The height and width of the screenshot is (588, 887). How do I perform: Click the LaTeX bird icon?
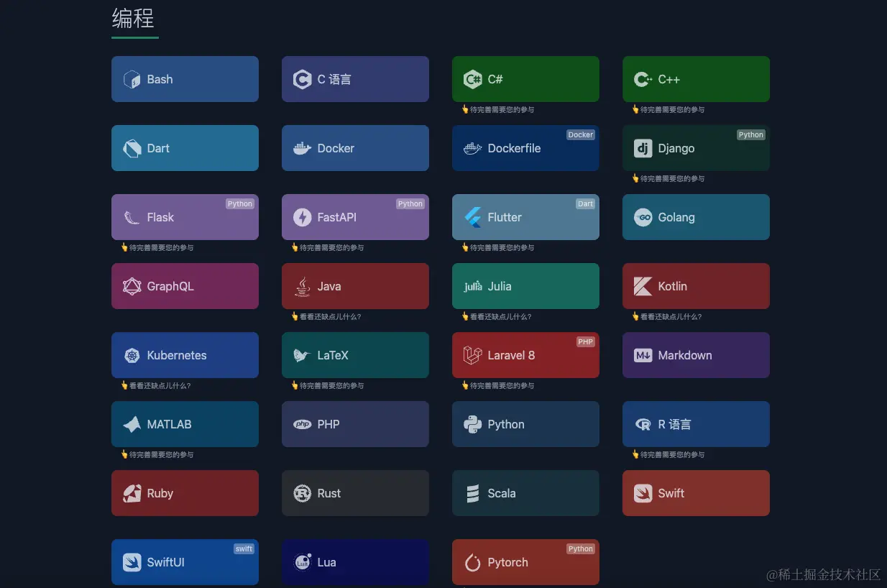click(x=302, y=355)
